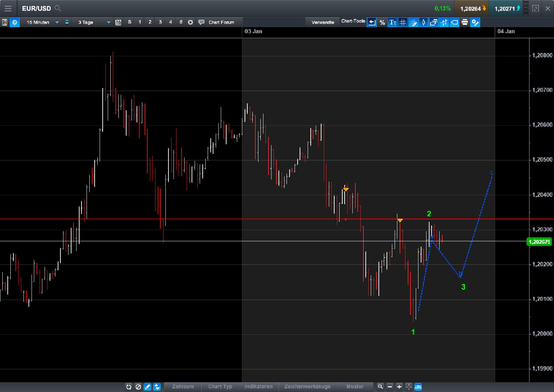Click the zoom magnifier in bottom toolbar
This screenshot has height=392, width=554.
coord(381,386)
